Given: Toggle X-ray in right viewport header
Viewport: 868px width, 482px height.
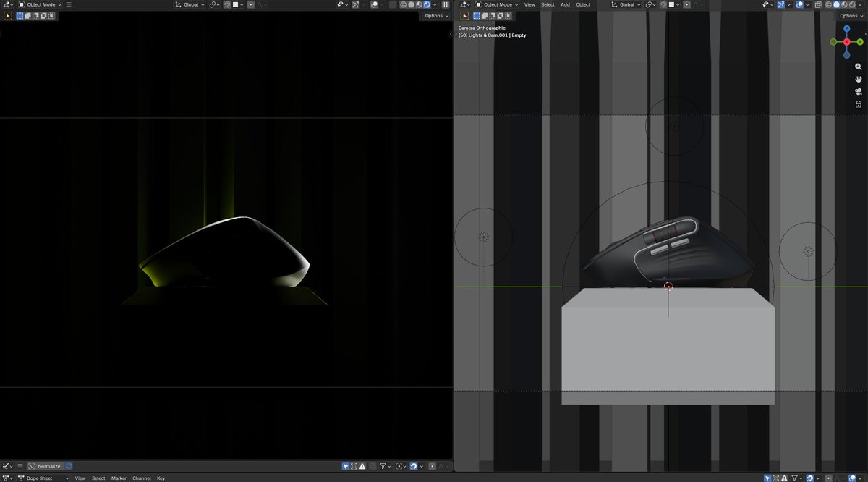Looking at the screenshot, I should click(x=817, y=4).
